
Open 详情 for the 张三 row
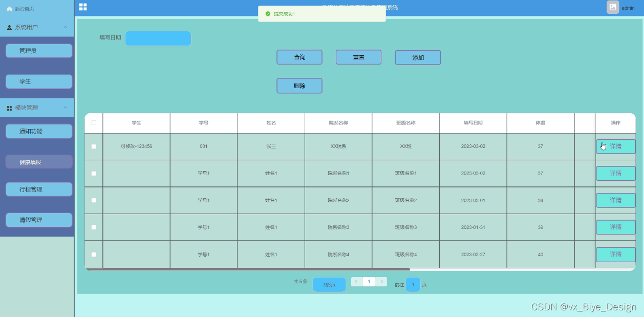coord(616,146)
